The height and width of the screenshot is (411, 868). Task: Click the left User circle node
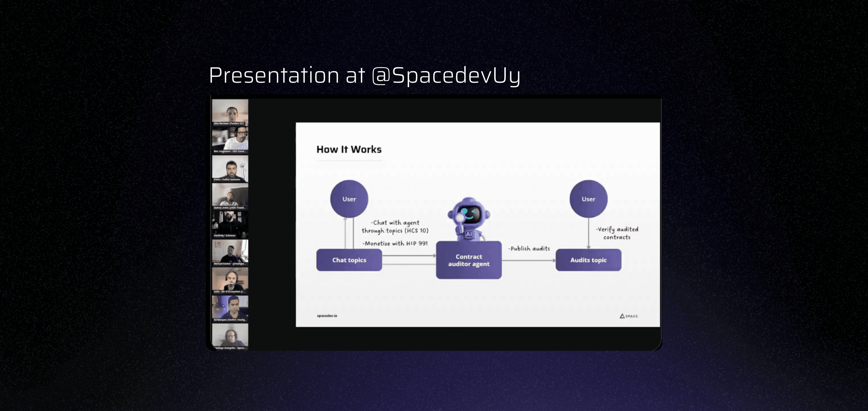click(349, 199)
